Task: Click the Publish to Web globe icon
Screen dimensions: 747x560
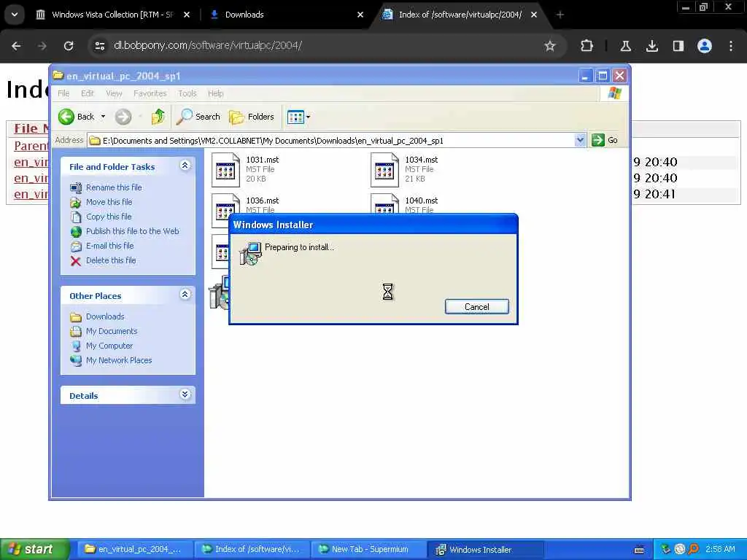Action: tap(76, 231)
